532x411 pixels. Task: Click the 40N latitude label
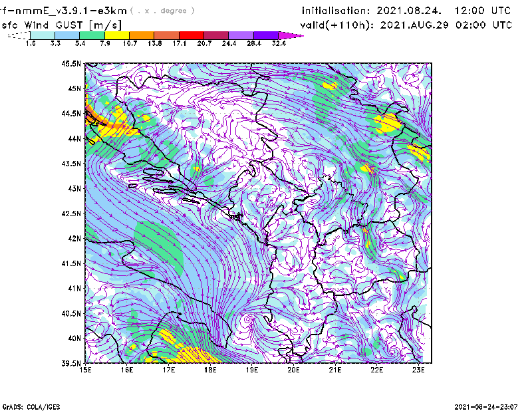(x=74, y=339)
